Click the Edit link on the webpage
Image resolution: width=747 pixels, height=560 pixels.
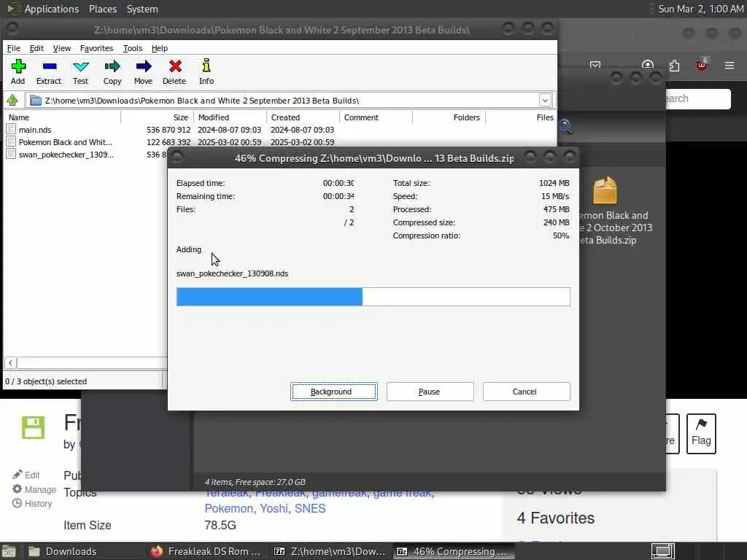pos(26,475)
